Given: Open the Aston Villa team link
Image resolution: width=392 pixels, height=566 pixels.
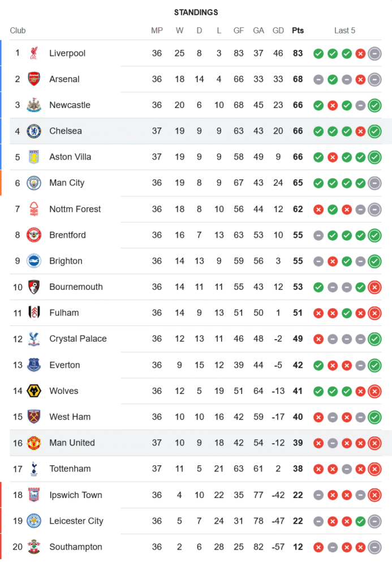Looking at the screenshot, I should coord(70,157).
